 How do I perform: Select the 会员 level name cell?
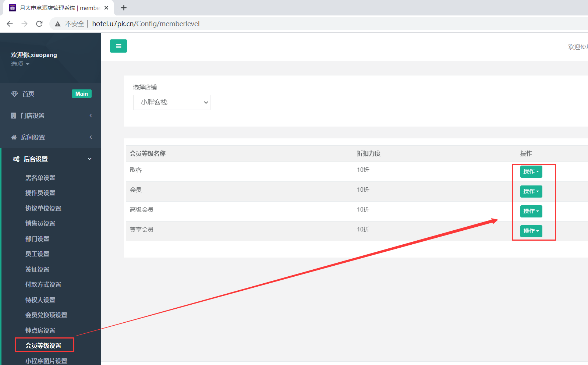tap(136, 189)
